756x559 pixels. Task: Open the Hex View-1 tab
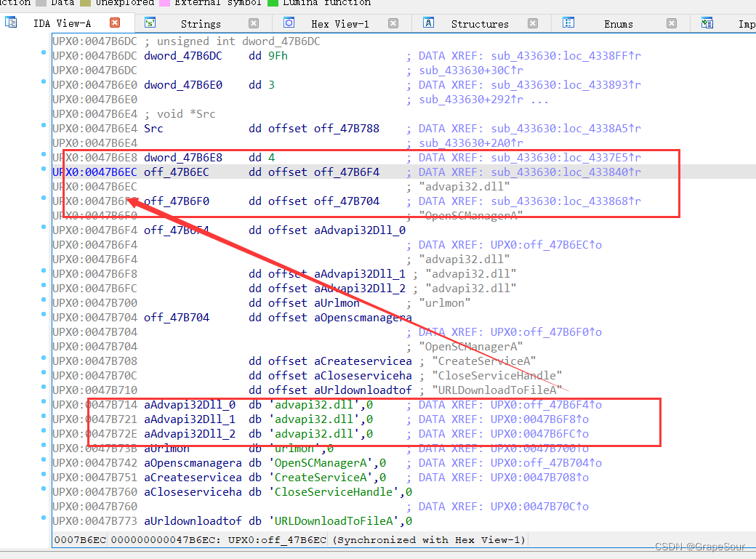(339, 23)
